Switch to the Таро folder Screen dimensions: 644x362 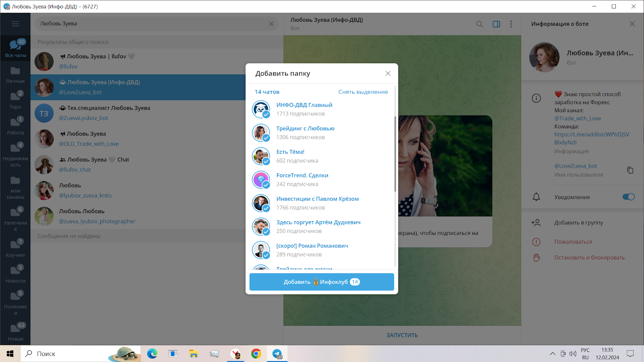15,100
